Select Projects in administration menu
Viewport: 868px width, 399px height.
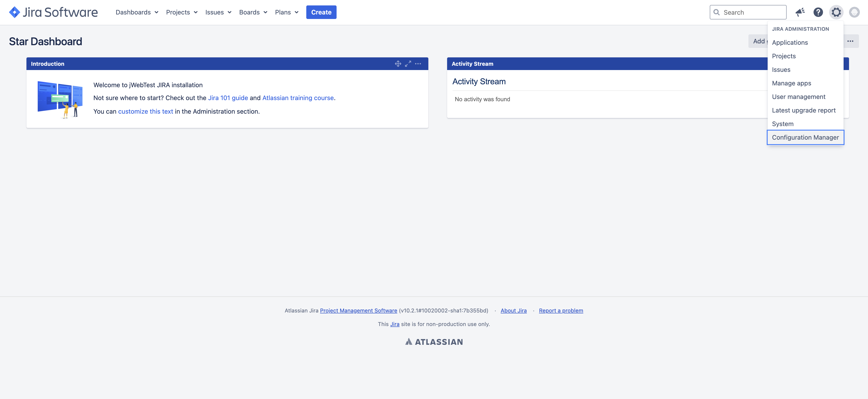click(x=805, y=56)
